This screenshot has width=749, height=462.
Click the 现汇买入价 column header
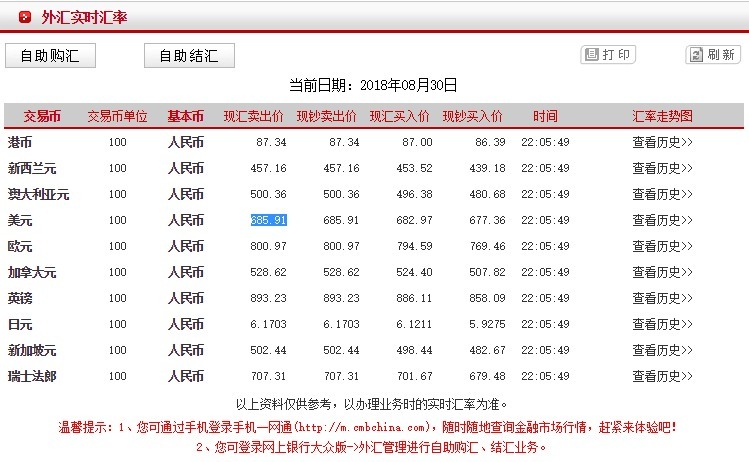400,116
